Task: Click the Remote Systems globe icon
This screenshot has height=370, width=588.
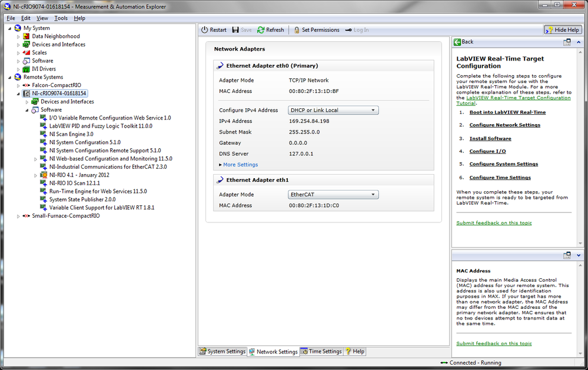Action: (18, 77)
